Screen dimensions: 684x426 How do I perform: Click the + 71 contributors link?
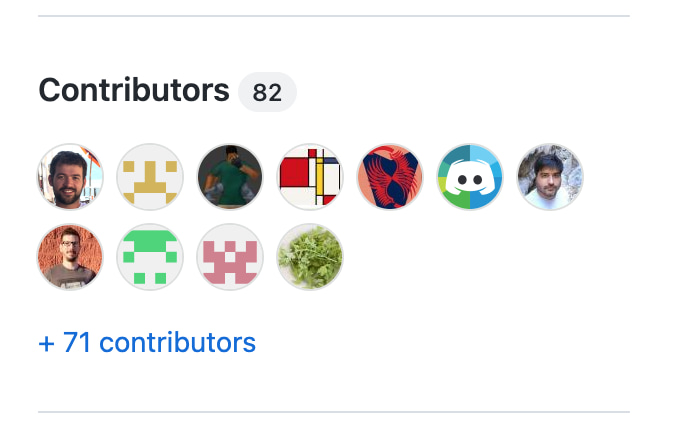147,342
